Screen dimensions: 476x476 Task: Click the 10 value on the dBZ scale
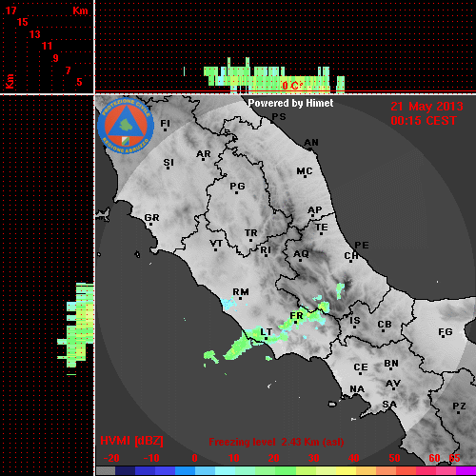click(234, 458)
